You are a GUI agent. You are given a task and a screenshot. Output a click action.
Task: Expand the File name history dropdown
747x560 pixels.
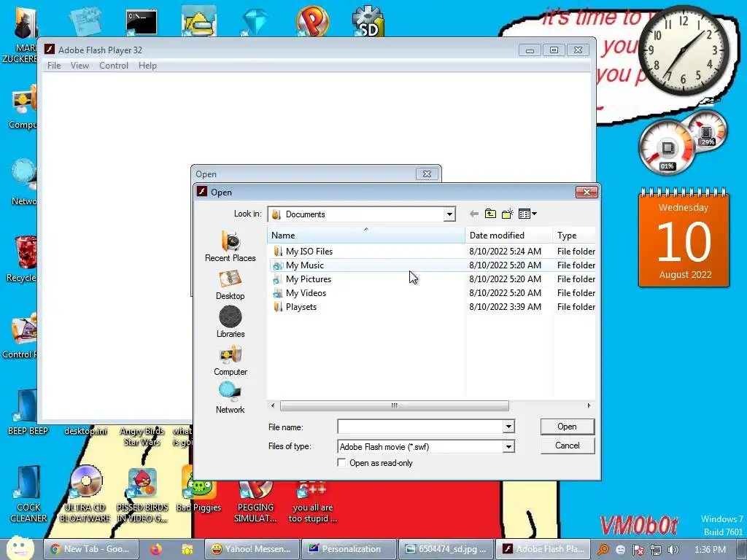pyautogui.click(x=508, y=427)
